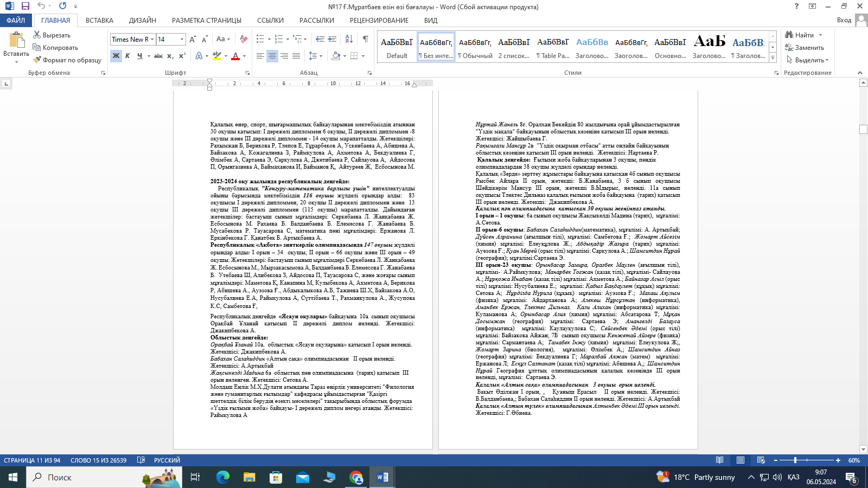Apply Обычный style from gallery
This screenshot has width=868, height=488.
475,48
